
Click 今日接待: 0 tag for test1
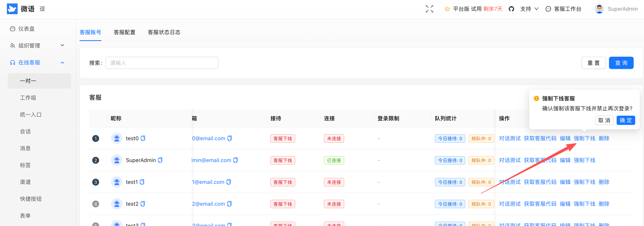(x=450, y=182)
